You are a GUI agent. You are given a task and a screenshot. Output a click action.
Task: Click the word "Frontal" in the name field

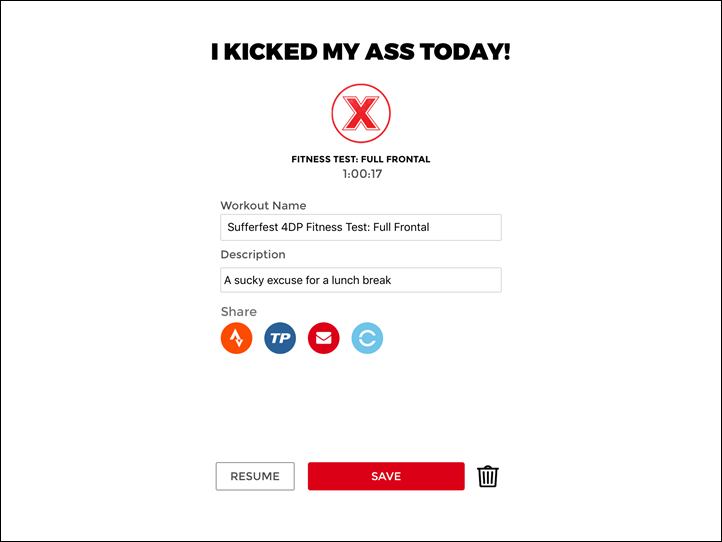pos(411,227)
